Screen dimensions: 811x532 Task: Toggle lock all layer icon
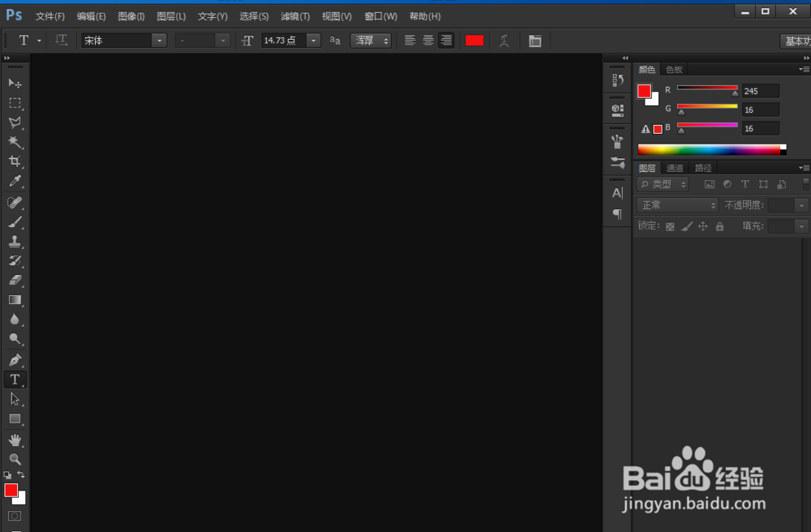tap(719, 226)
